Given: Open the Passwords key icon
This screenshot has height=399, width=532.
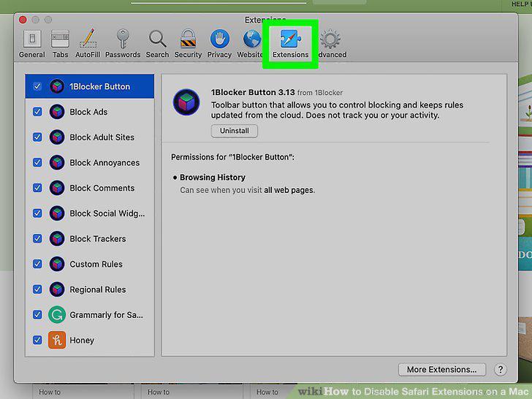Looking at the screenshot, I should pyautogui.click(x=123, y=38).
